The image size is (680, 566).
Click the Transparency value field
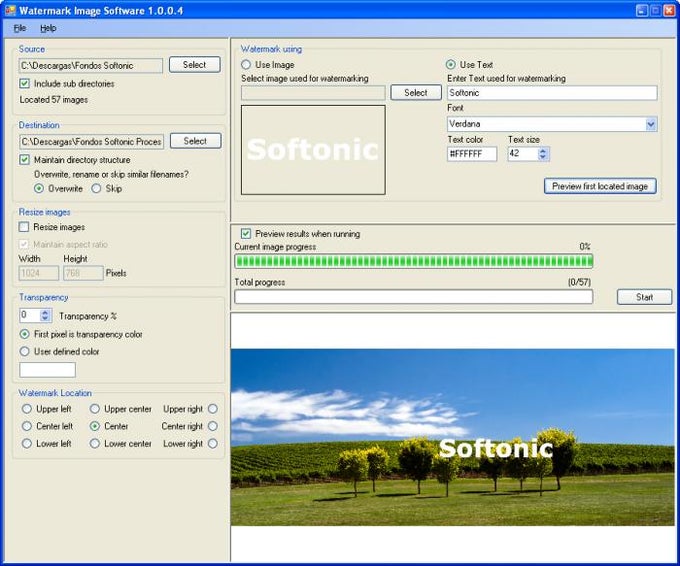[x=30, y=315]
